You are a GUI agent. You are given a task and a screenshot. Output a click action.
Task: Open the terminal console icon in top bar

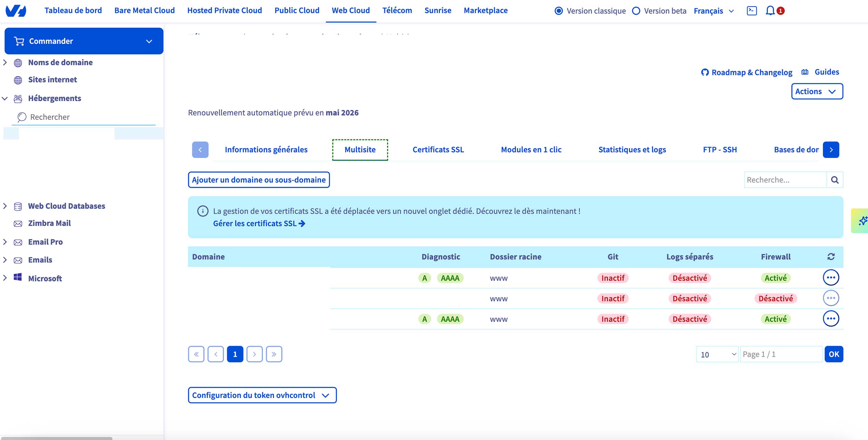[752, 11]
